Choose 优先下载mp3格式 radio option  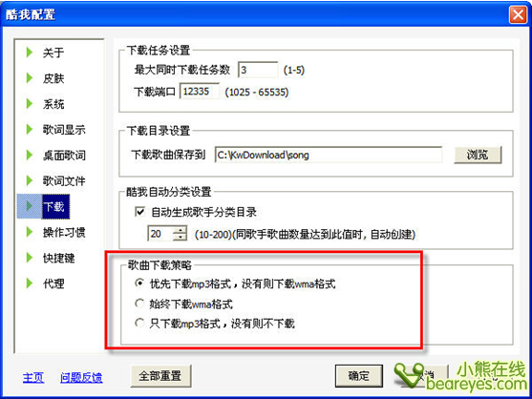(139, 283)
